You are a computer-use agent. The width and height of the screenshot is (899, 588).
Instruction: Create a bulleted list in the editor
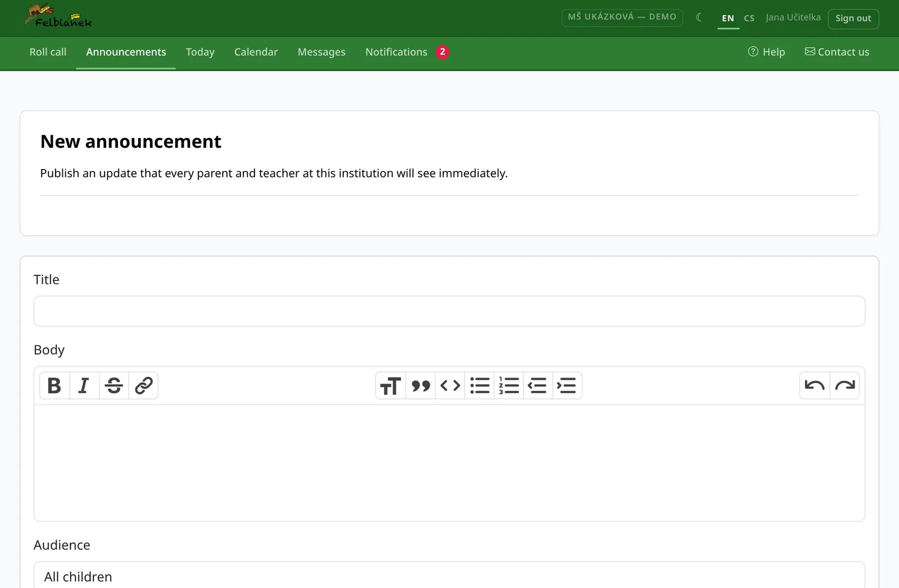pyautogui.click(x=479, y=386)
